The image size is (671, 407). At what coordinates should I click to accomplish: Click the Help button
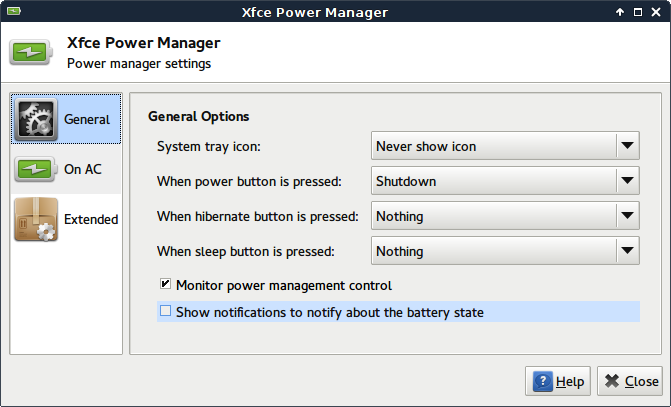558,381
